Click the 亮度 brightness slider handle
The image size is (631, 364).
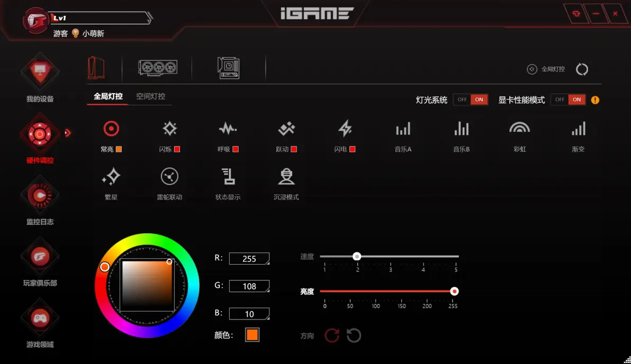454,291
